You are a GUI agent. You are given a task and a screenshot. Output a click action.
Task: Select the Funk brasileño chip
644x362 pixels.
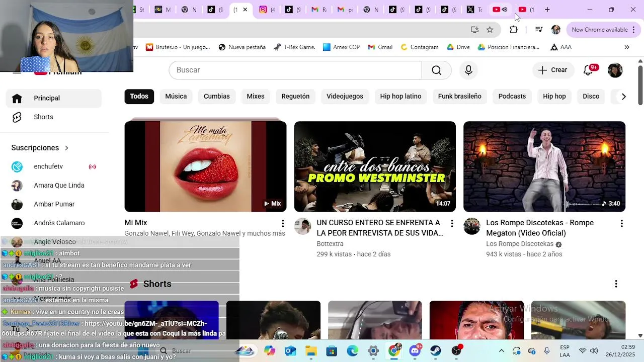pyautogui.click(x=460, y=97)
